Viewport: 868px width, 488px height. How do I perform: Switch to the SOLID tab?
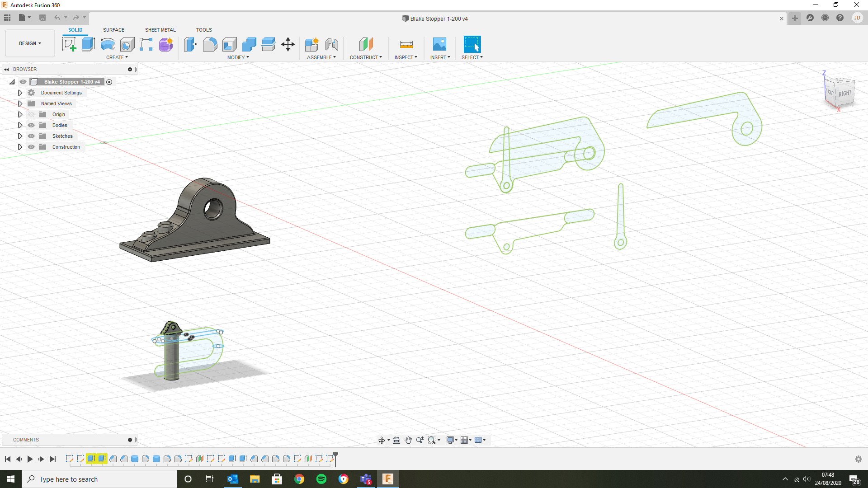pyautogui.click(x=75, y=30)
